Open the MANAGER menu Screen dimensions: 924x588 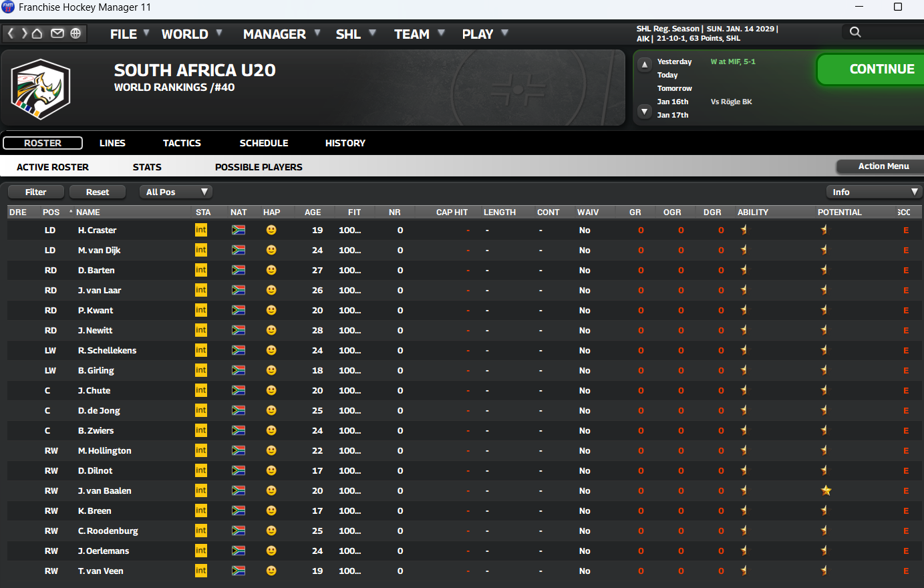coord(275,34)
